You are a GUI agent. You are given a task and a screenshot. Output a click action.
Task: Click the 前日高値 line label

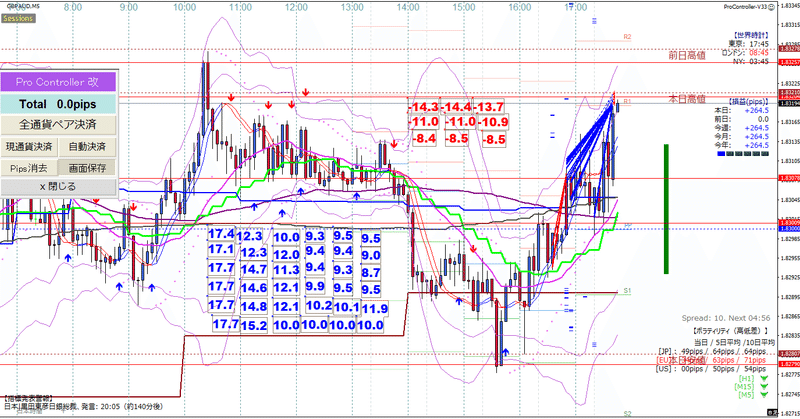click(687, 55)
